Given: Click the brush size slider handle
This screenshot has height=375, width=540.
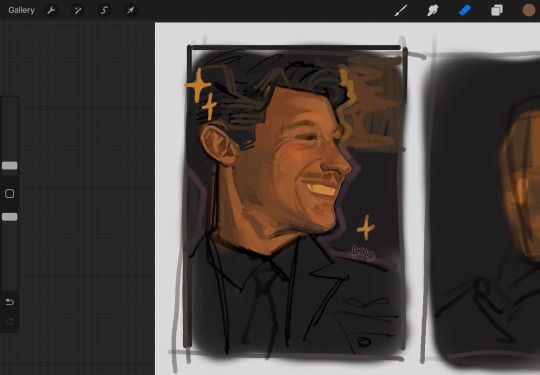Looking at the screenshot, I should [10, 166].
